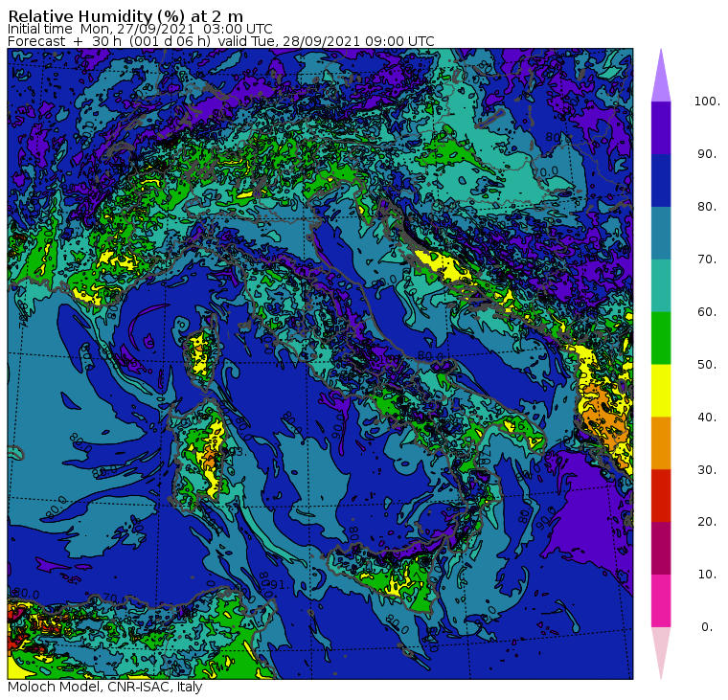728x700 pixels.
Task: Click the yellow 40–50 colorbar segment
Action: pos(661,391)
